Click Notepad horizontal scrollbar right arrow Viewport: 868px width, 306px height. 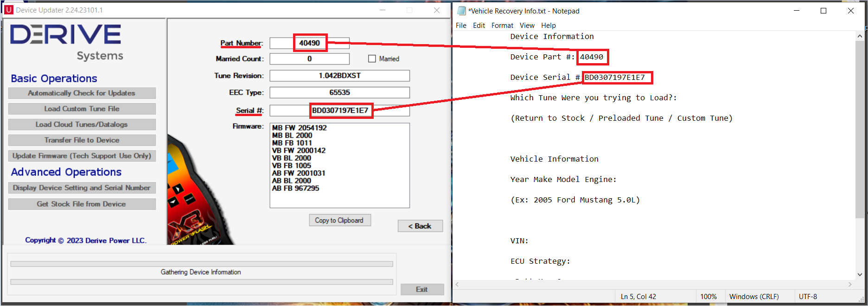[850, 284]
